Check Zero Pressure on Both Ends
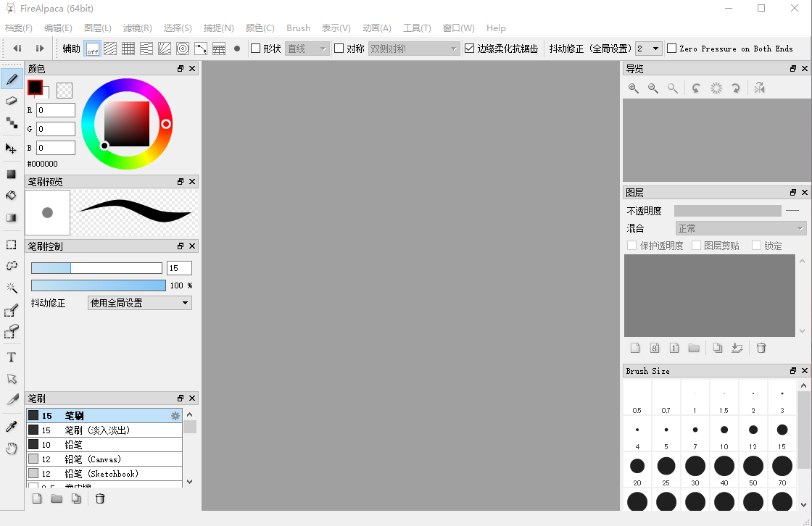Screen dimensions: 812x526 [x=672, y=49]
